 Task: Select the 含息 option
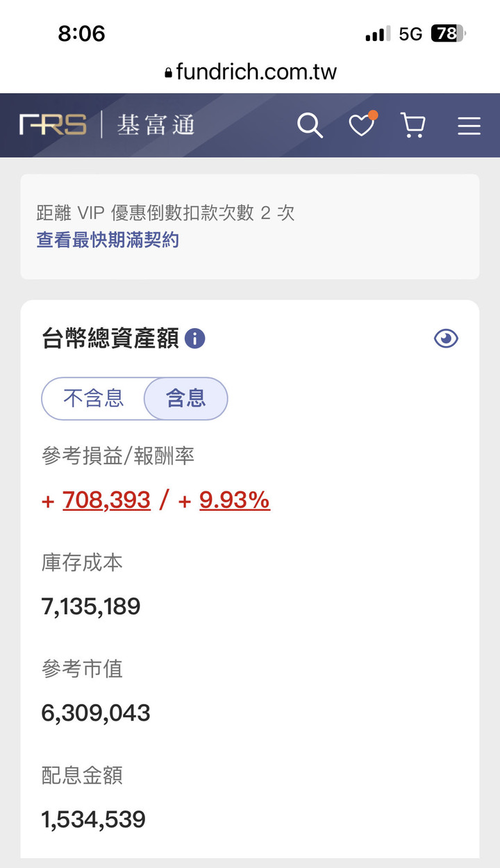(x=185, y=398)
